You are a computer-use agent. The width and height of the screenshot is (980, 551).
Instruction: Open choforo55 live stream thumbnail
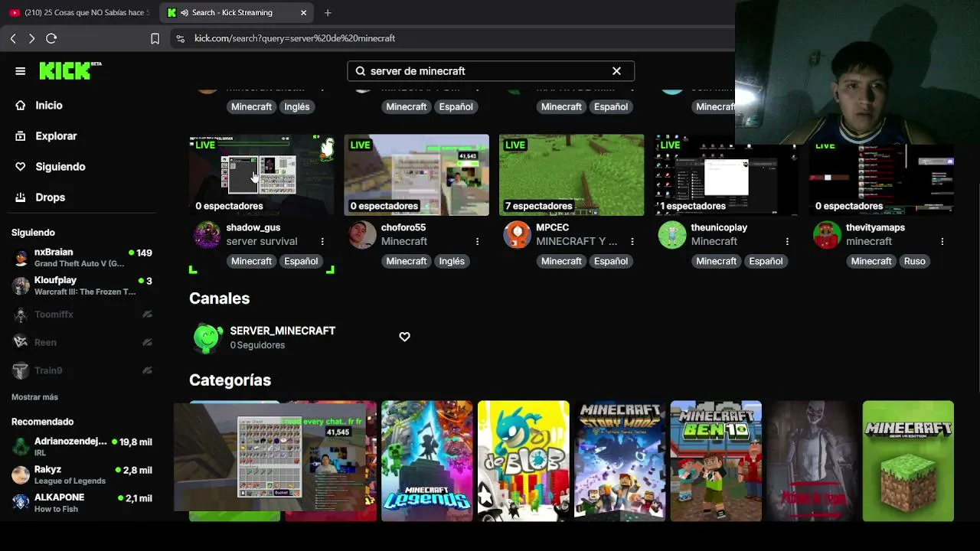point(416,175)
